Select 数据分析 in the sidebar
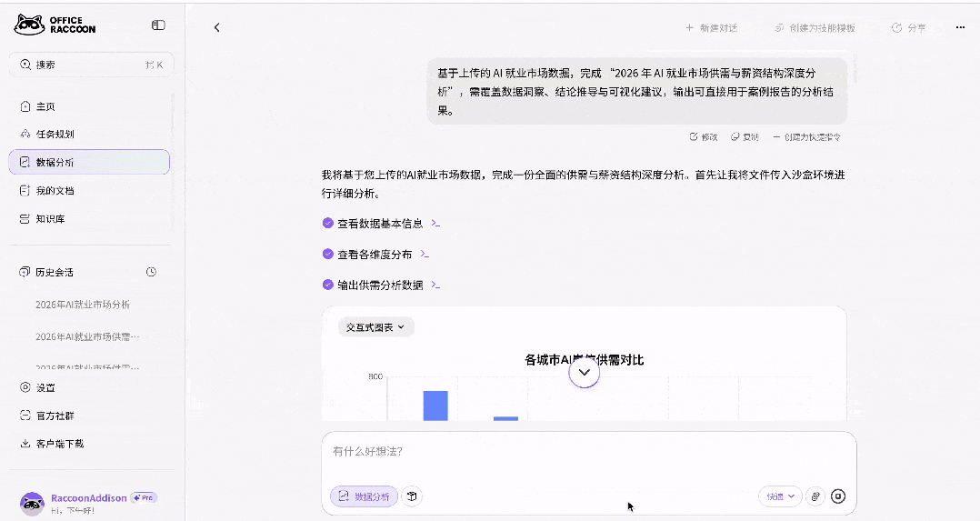 pos(89,162)
